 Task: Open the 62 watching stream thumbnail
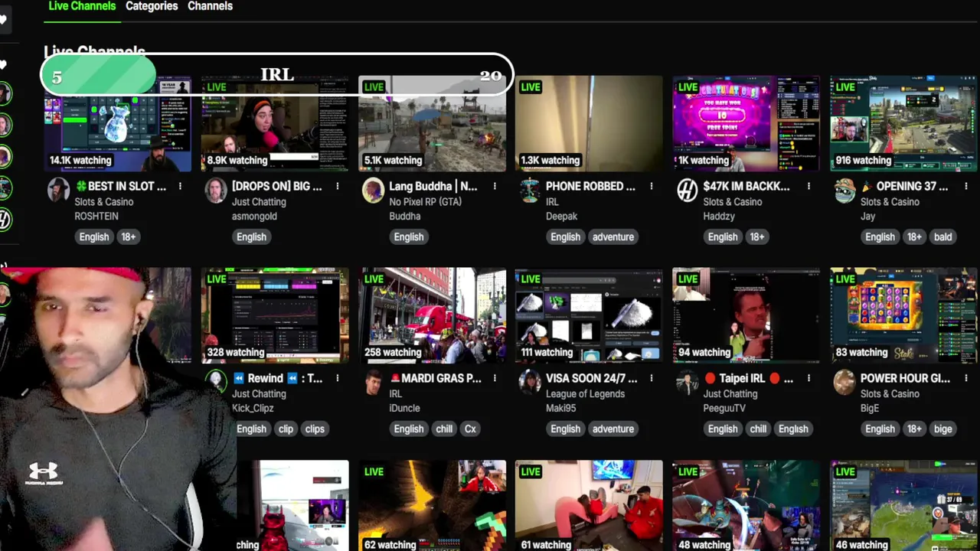pyautogui.click(x=432, y=506)
